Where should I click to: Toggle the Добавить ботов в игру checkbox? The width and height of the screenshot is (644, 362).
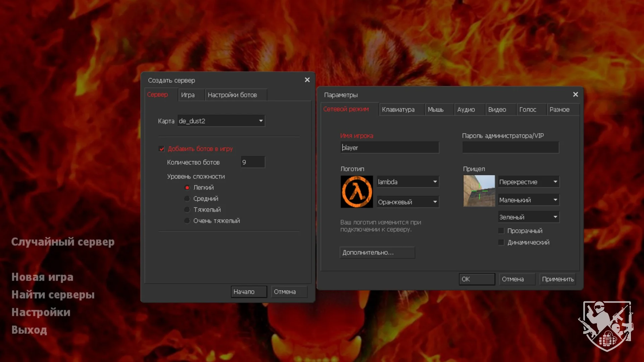click(162, 149)
